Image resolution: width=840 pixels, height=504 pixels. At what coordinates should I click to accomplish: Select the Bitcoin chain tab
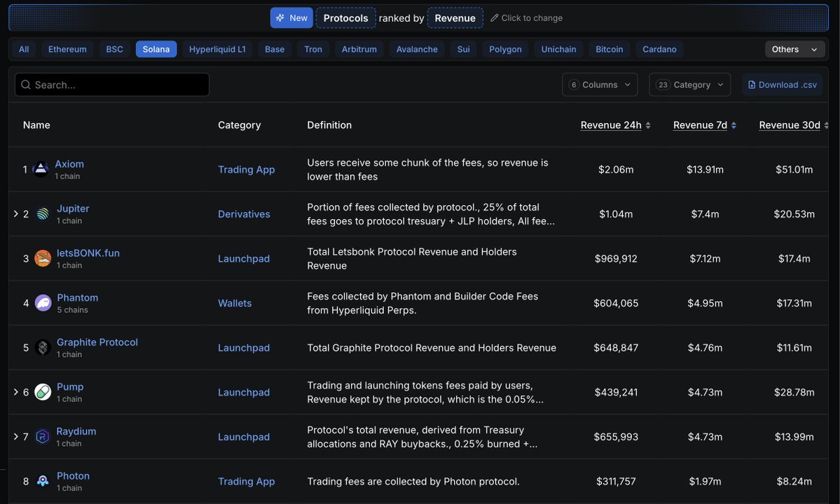(x=609, y=49)
